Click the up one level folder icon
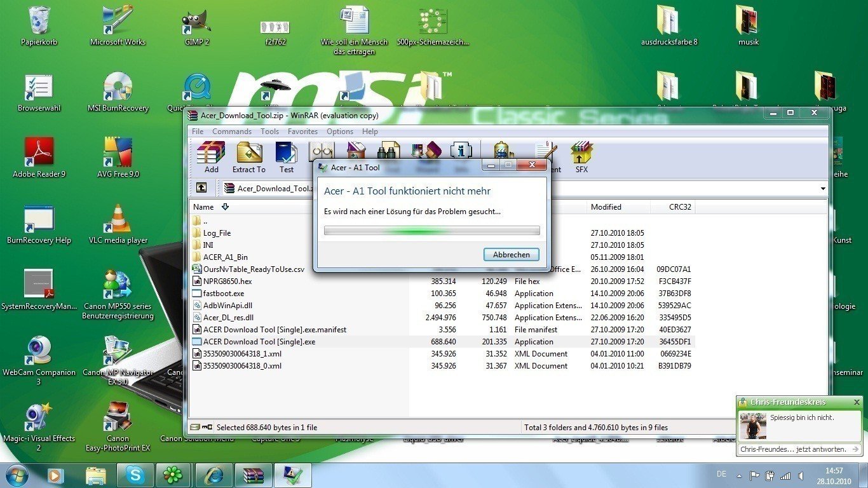This screenshot has height=488, width=868. click(x=201, y=188)
